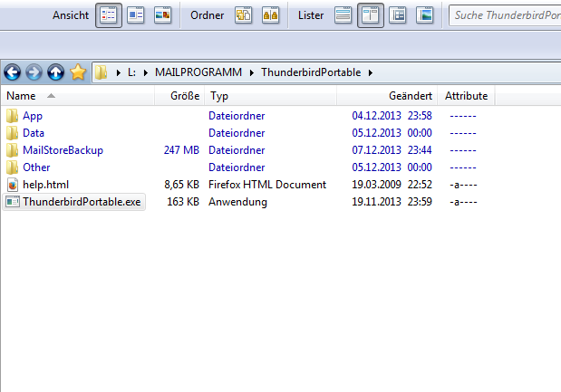Click the ThunderbirdPortable.exe application icon
This screenshot has height=392, width=561.
point(13,202)
